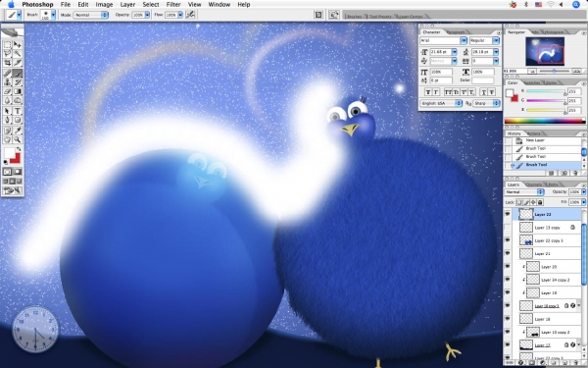Expand the brush Mode dropdown in options bar
The width and height of the screenshot is (588, 368).
pos(90,15)
